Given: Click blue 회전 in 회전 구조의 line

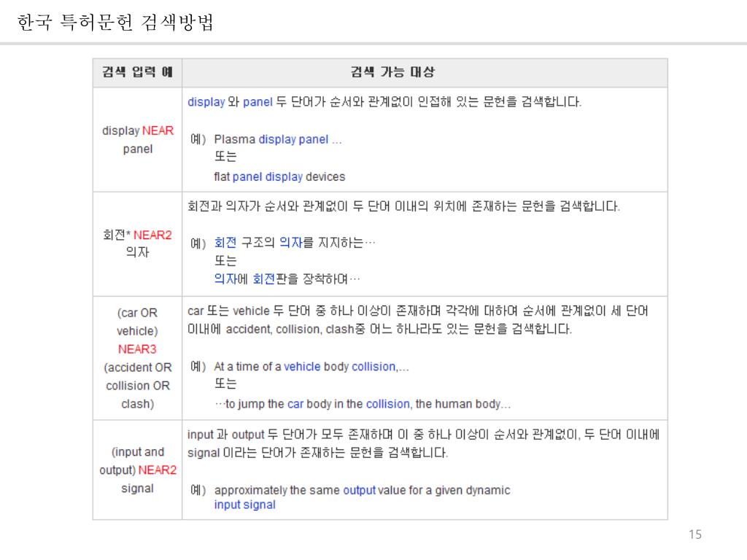Looking at the screenshot, I should 225,243.
